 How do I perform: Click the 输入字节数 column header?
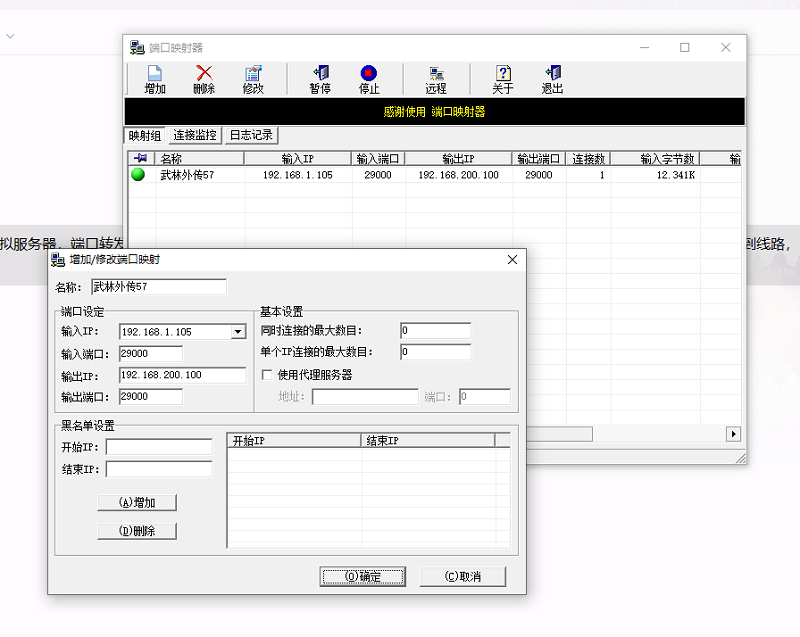655,158
